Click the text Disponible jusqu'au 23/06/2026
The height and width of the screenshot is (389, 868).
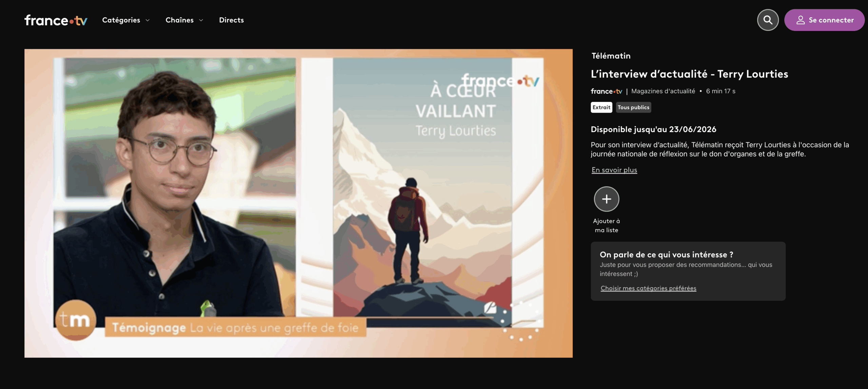[x=653, y=129]
